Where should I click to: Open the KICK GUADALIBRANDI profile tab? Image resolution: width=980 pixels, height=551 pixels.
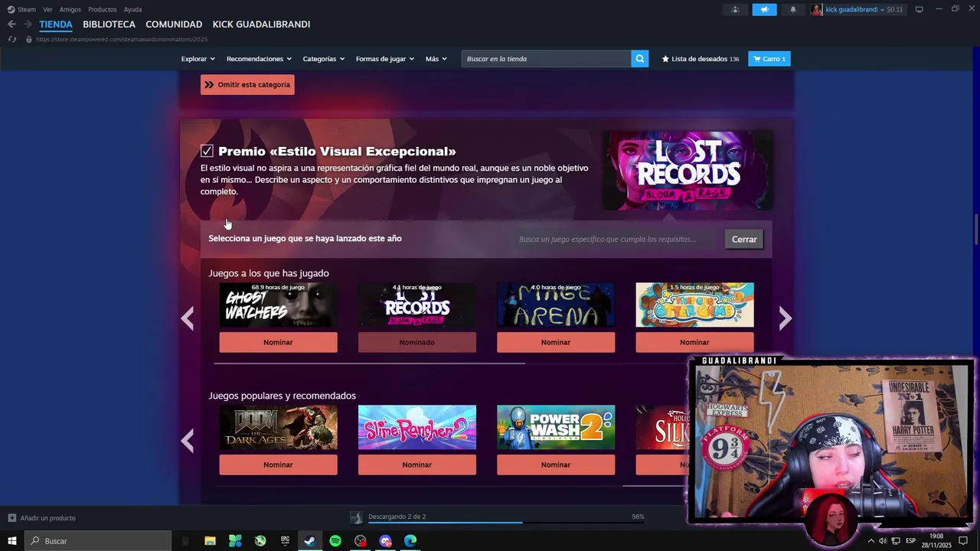(x=261, y=24)
